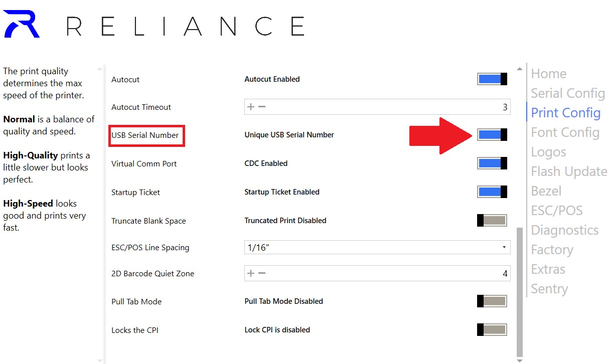The height and width of the screenshot is (364, 608).
Task: Toggle the Autocut Enabled switch
Action: point(492,79)
